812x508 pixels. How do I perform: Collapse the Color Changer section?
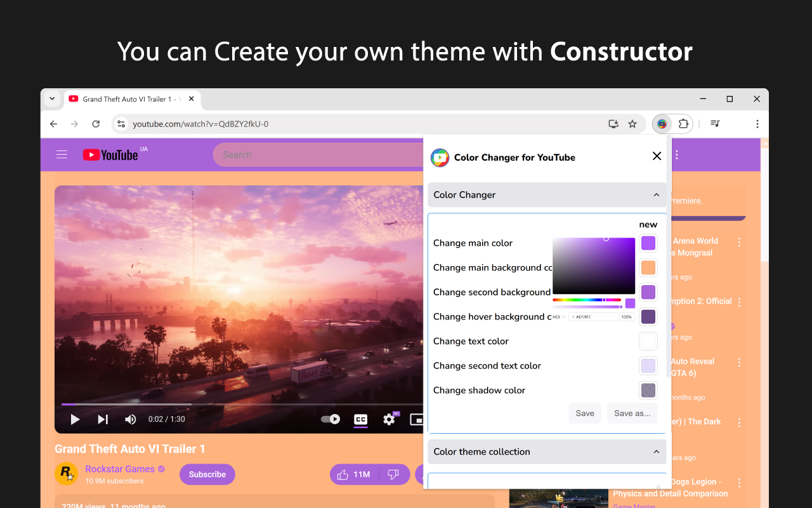coord(657,195)
